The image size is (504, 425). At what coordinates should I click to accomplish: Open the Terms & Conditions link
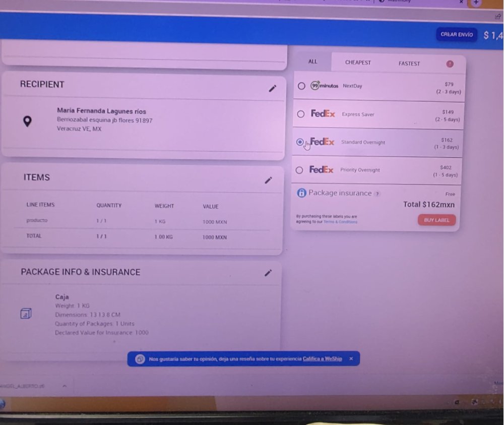tap(340, 222)
